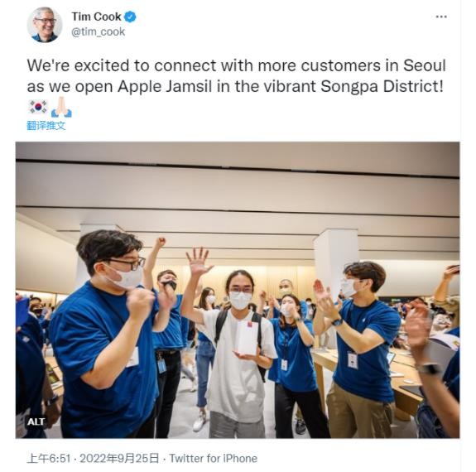Open the @tim_cook handle link
This screenshot has height=472, width=476.
98,31
